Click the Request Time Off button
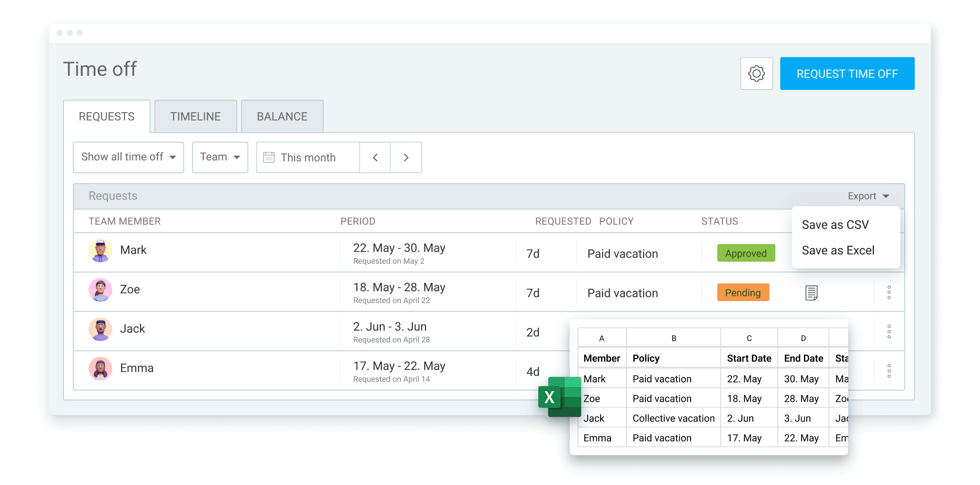 [847, 74]
